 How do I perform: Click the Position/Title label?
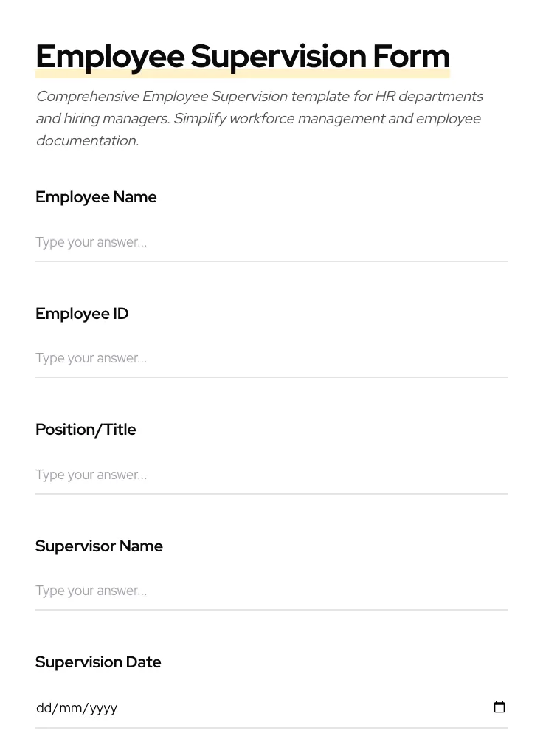click(x=86, y=429)
